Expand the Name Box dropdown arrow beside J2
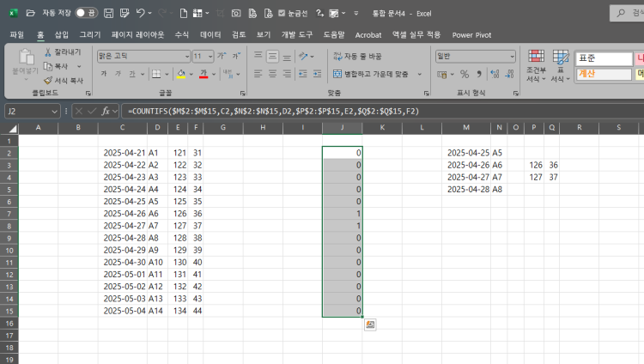Image resolution: width=644 pixels, height=364 pixels. 55,112
